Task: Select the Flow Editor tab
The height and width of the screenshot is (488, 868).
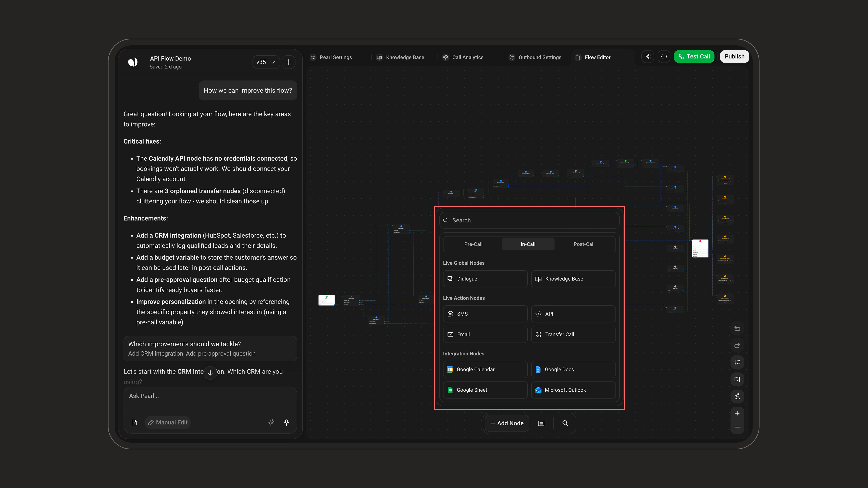Action: pyautogui.click(x=593, y=57)
